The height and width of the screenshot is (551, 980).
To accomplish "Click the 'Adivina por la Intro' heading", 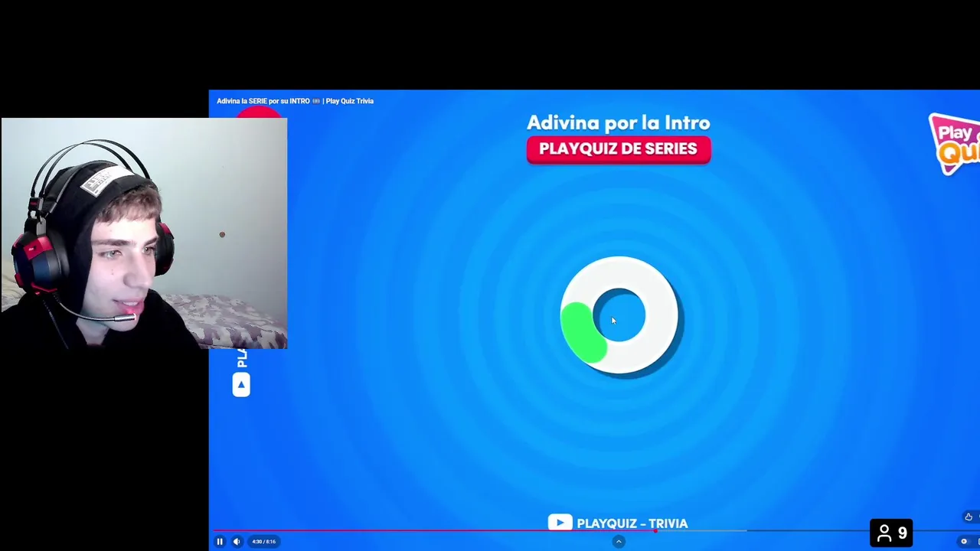I will coord(619,122).
